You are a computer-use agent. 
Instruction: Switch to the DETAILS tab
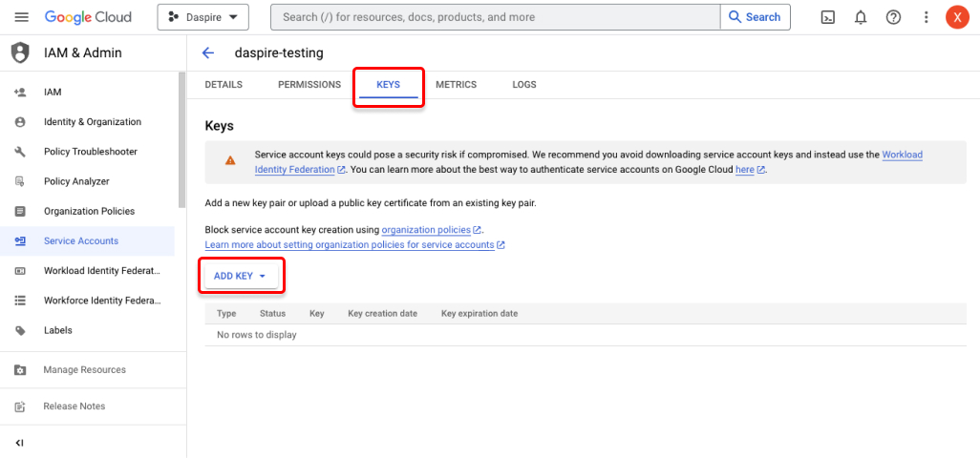224,85
